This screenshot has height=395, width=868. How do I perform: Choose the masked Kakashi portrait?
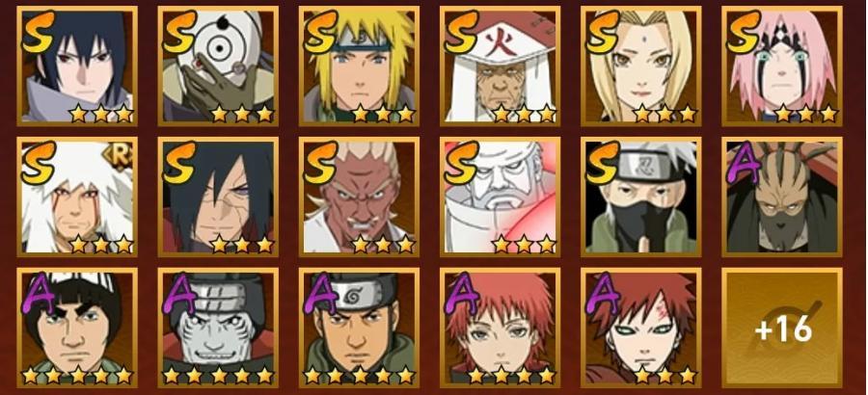pos(641,197)
